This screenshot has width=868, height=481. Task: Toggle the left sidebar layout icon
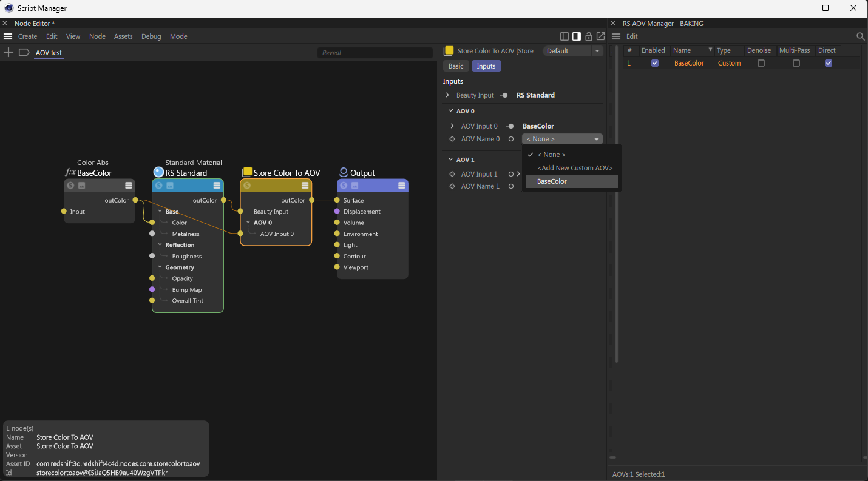[x=565, y=36]
